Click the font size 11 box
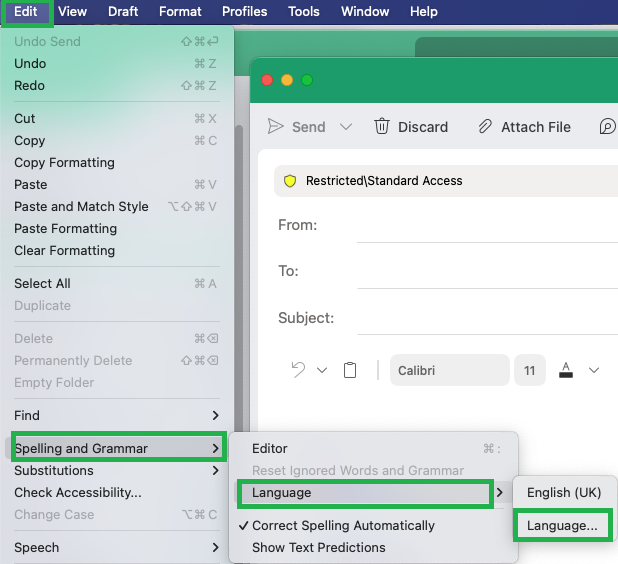The width and height of the screenshot is (618, 564). (530, 370)
